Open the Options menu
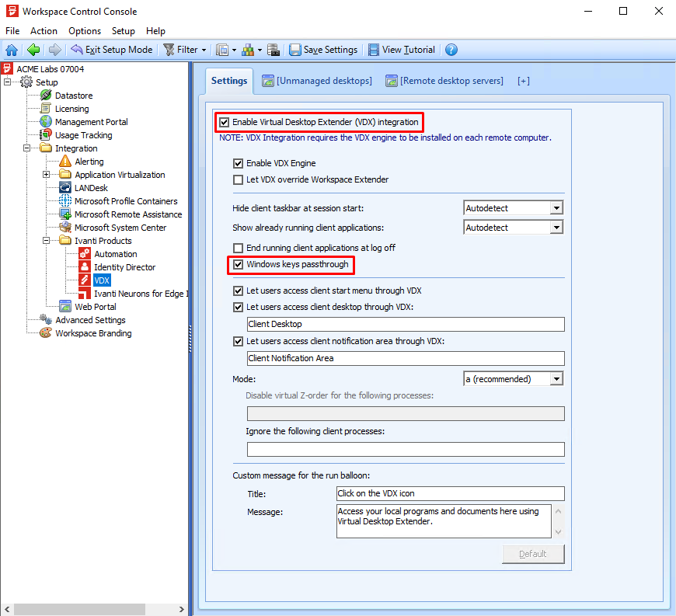 (x=84, y=30)
